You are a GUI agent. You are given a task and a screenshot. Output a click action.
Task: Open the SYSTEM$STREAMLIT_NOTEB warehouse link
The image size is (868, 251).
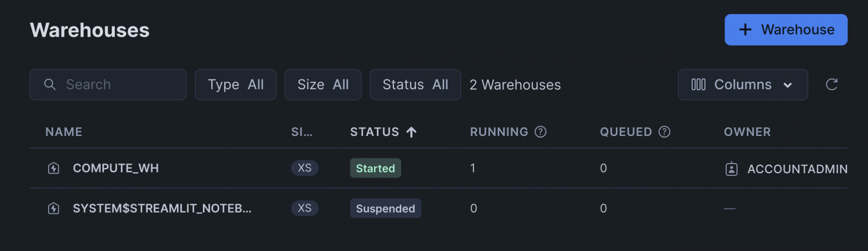(162, 209)
